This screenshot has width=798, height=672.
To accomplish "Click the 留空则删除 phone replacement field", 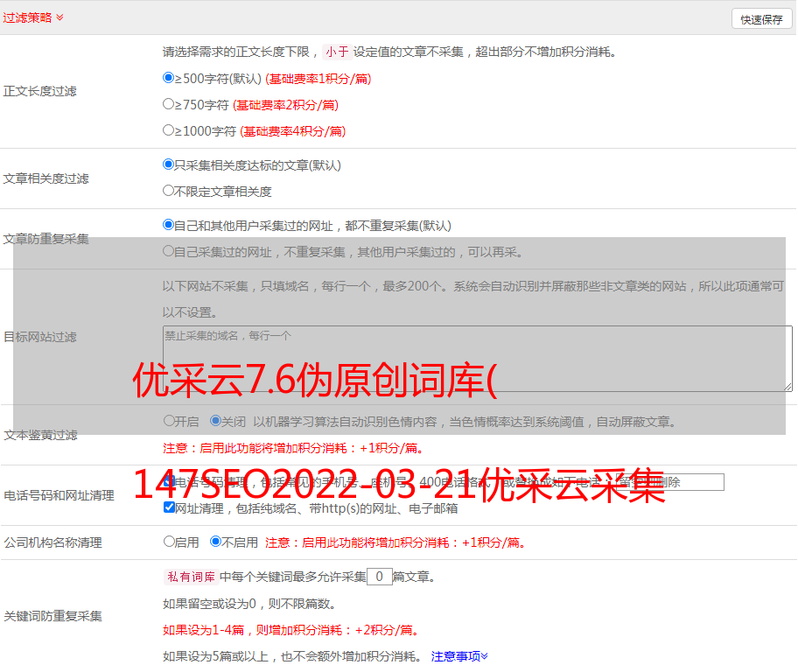I will pos(669,482).
